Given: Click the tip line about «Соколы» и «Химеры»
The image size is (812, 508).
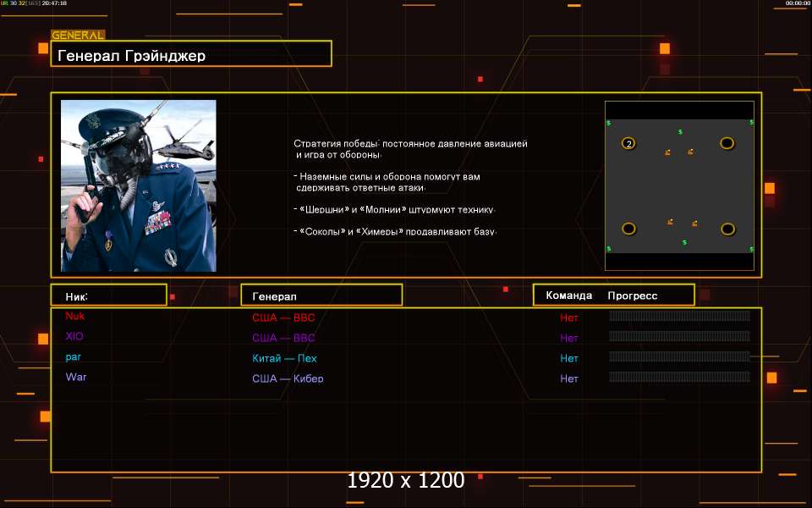Looking at the screenshot, I should click(395, 232).
